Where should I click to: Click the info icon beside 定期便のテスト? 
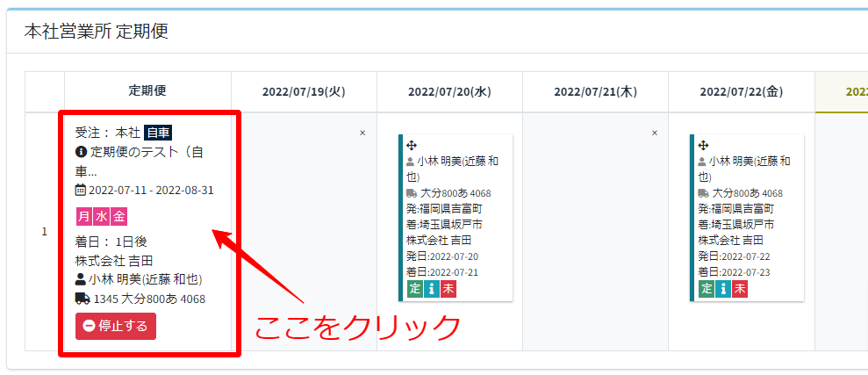click(x=81, y=152)
